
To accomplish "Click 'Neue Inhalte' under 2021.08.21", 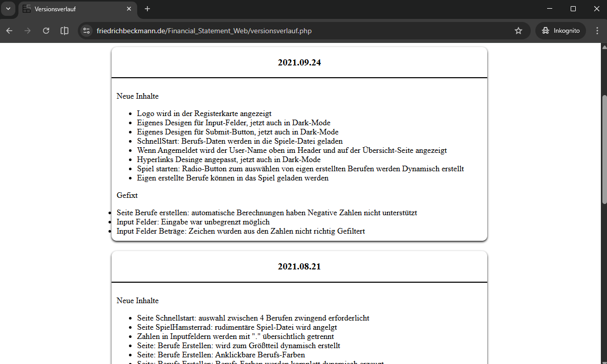I will [x=138, y=301].
